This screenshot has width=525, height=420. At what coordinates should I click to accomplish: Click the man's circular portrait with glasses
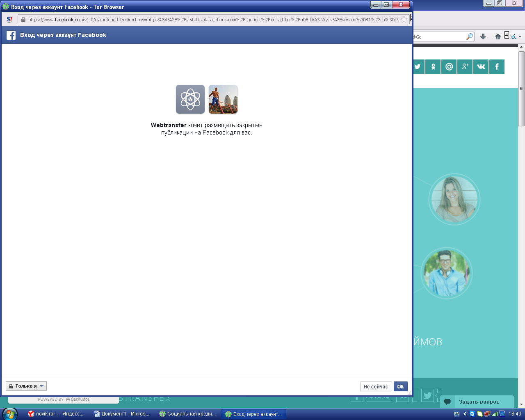(x=446, y=273)
